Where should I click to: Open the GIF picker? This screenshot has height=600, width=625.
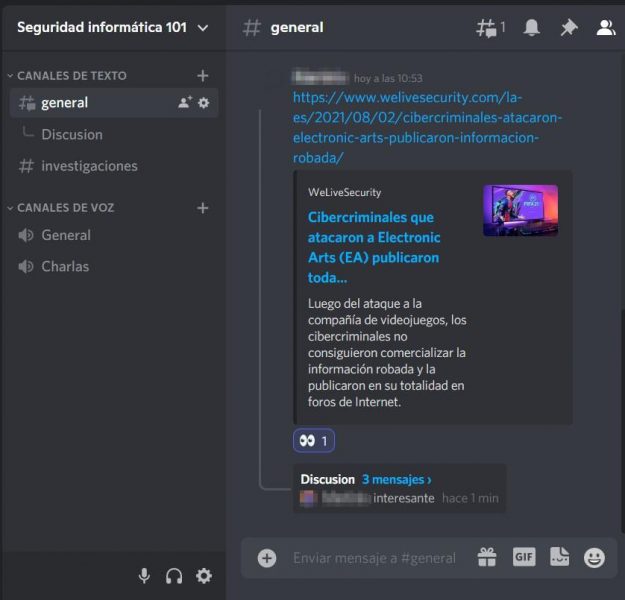coord(524,557)
